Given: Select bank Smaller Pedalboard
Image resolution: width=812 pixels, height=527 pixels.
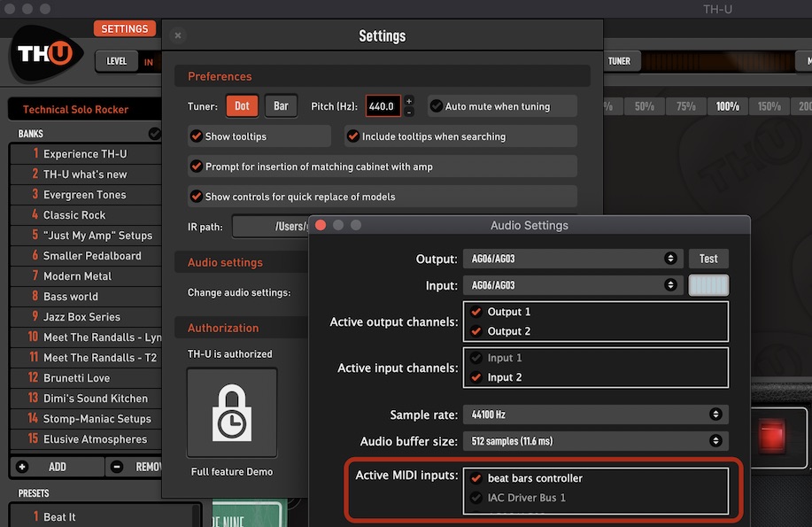Looking at the screenshot, I should coord(86,255).
